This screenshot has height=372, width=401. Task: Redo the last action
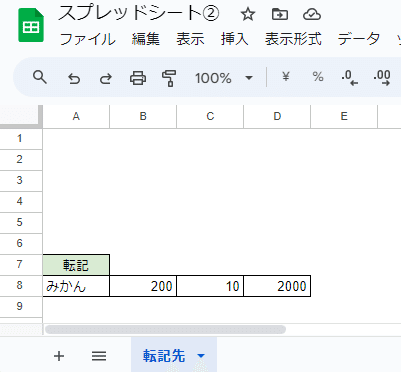click(x=106, y=79)
